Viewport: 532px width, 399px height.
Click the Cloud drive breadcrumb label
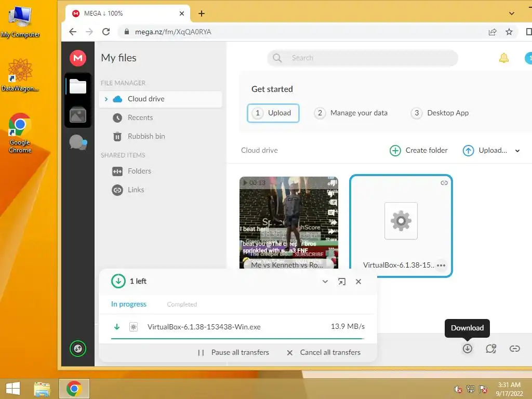pos(259,150)
